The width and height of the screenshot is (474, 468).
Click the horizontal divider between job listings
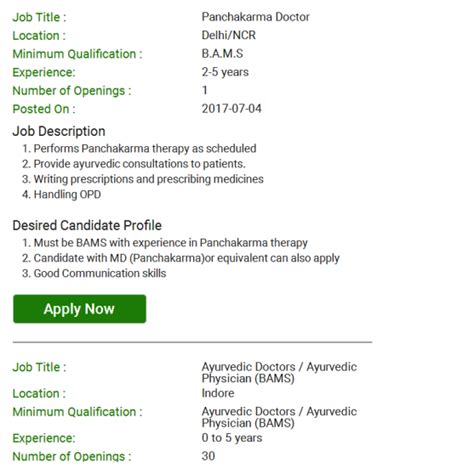[x=192, y=342]
